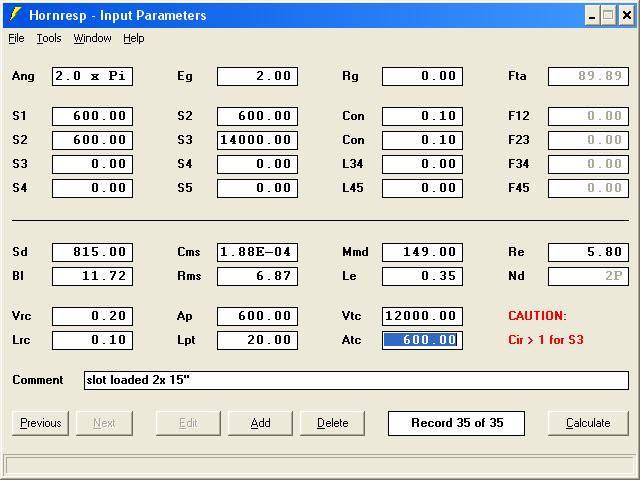Click the greyed Edit button
Screen dimensions: 640x480
pos(188,423)
